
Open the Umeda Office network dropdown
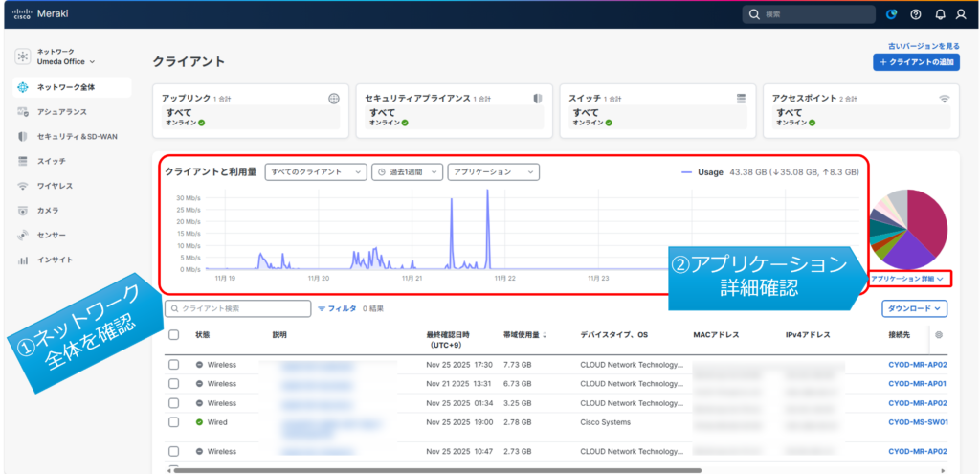tap(66, 62)
